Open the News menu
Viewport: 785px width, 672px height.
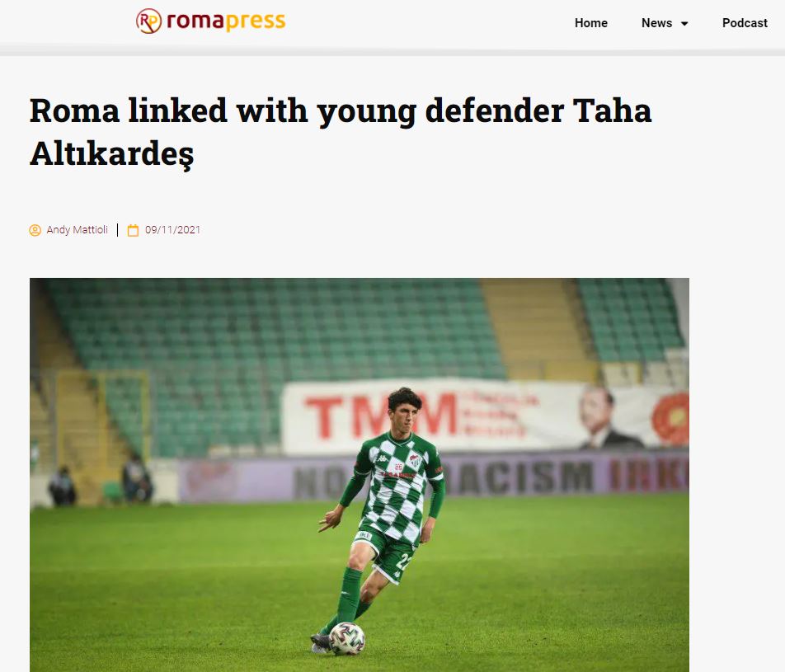pos(657,23)
